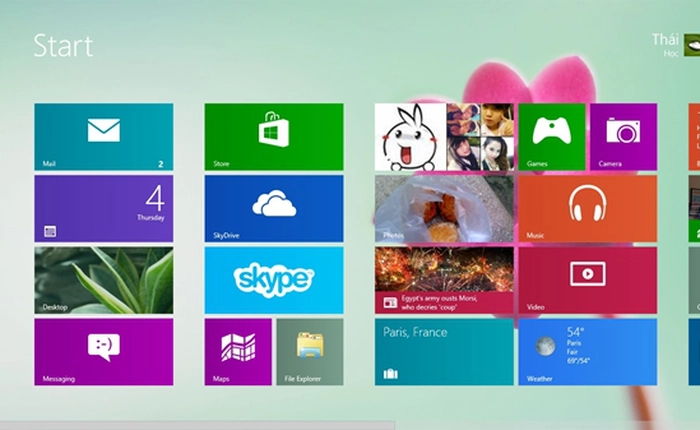
Task: Open the Travel tile Paris, France
Action: coord(444,352)
